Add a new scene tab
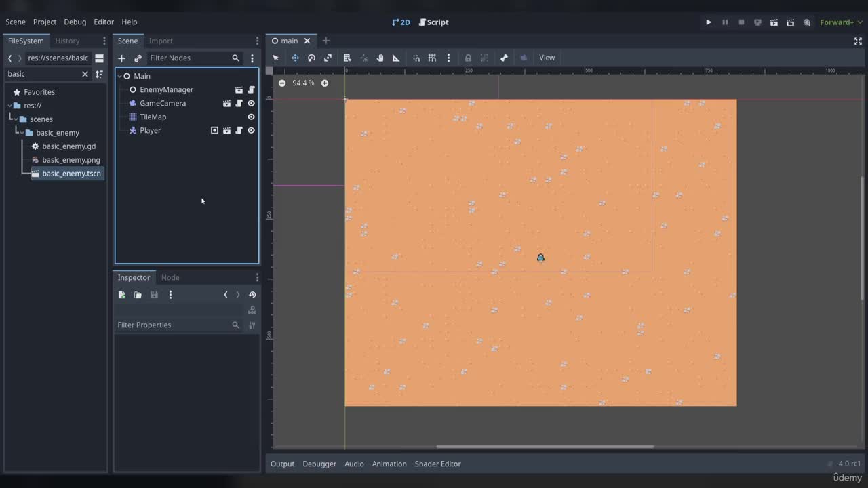 click(326, 41)
